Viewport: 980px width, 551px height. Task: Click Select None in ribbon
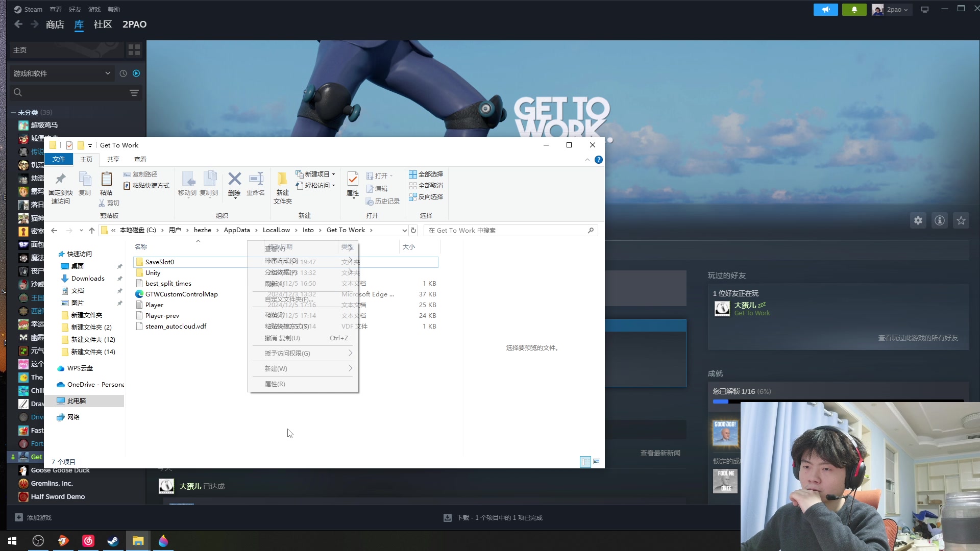(426, 186)
